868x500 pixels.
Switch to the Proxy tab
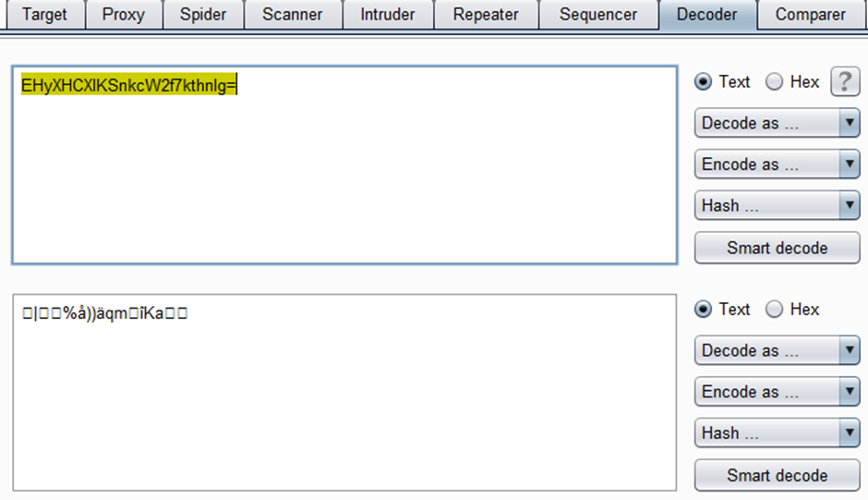pos(124,15)
